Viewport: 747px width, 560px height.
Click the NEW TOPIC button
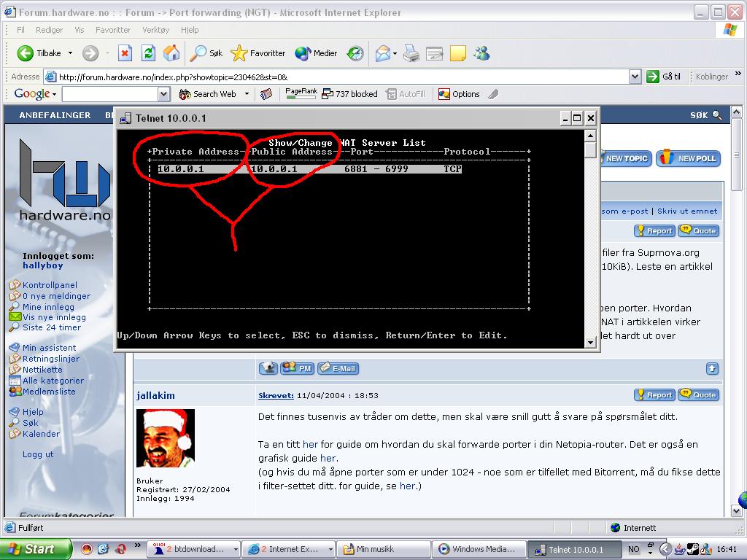click(626, 158)
